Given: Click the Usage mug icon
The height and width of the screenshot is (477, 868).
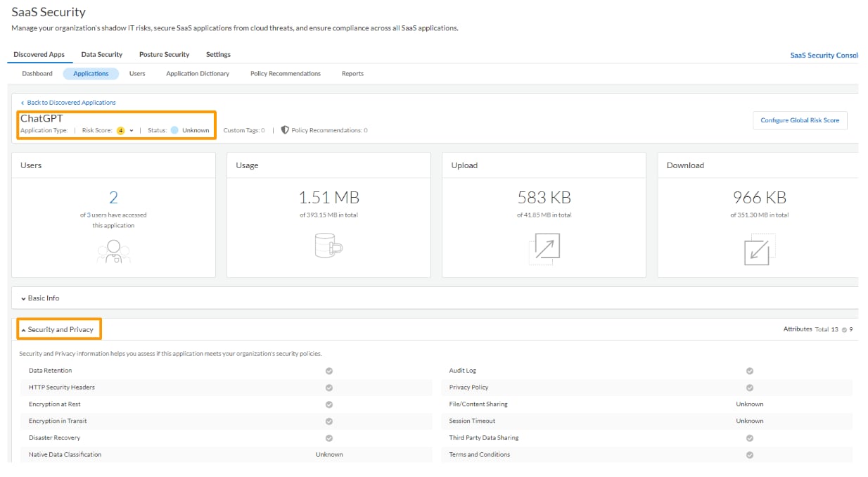Looking at the screenshot, I should [328, 245].
